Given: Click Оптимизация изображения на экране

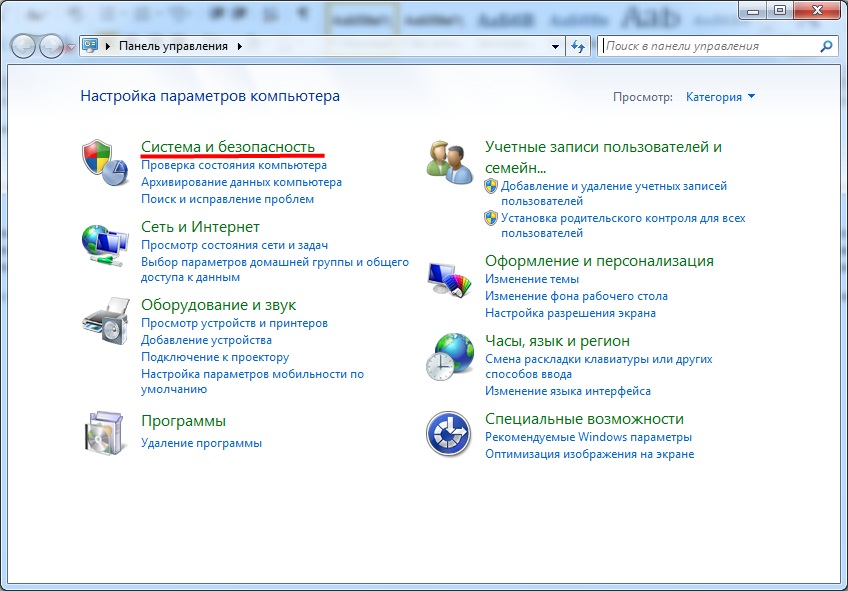Looking at the screenshot, I should tap(589, 454).
